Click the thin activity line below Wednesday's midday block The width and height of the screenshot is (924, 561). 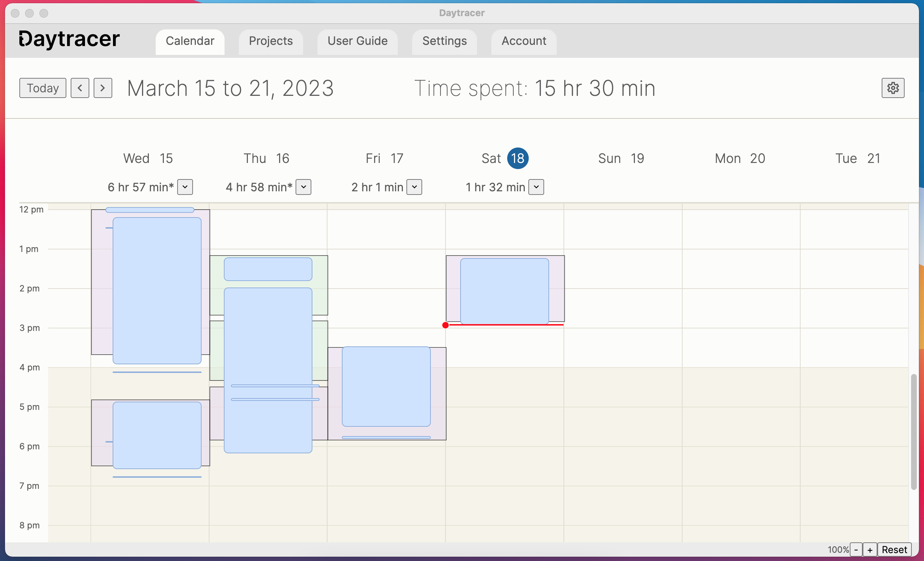(157, 372)
